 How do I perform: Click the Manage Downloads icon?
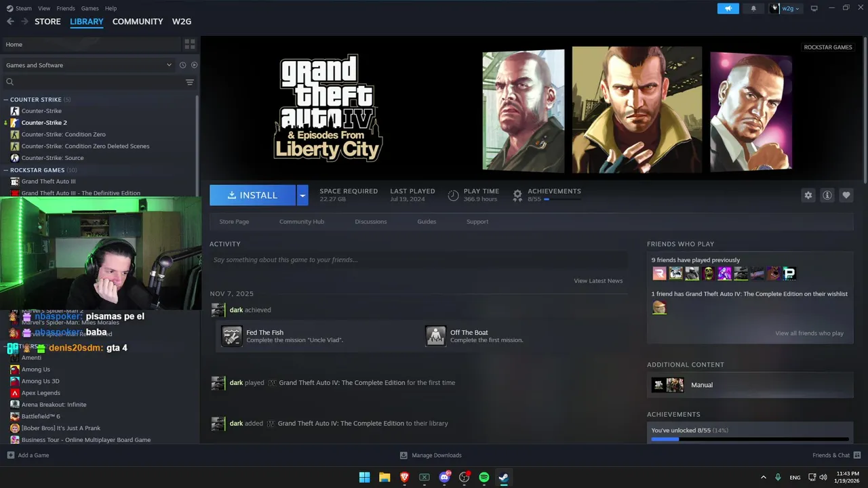coord(403,455)
